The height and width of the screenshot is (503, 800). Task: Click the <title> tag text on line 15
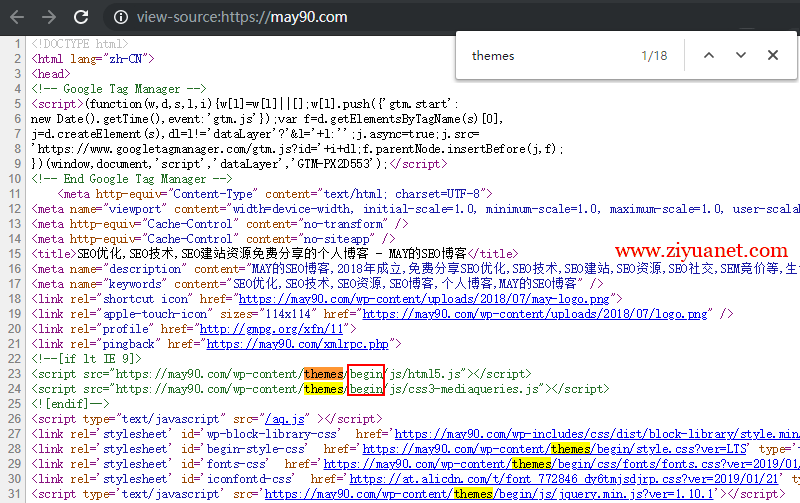(x=274, y=254)
